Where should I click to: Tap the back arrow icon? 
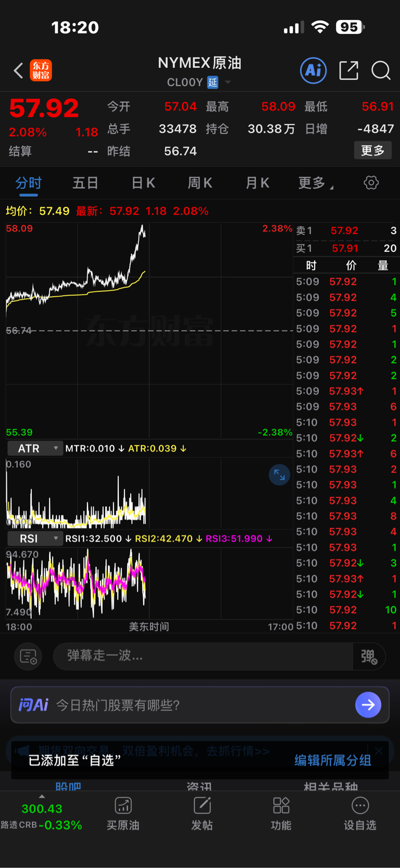[x=18, y=70]
